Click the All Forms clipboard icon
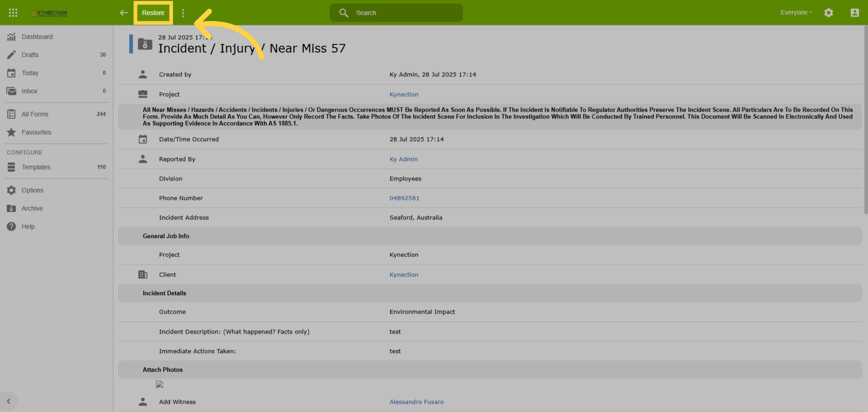 (x=12, y=114)
